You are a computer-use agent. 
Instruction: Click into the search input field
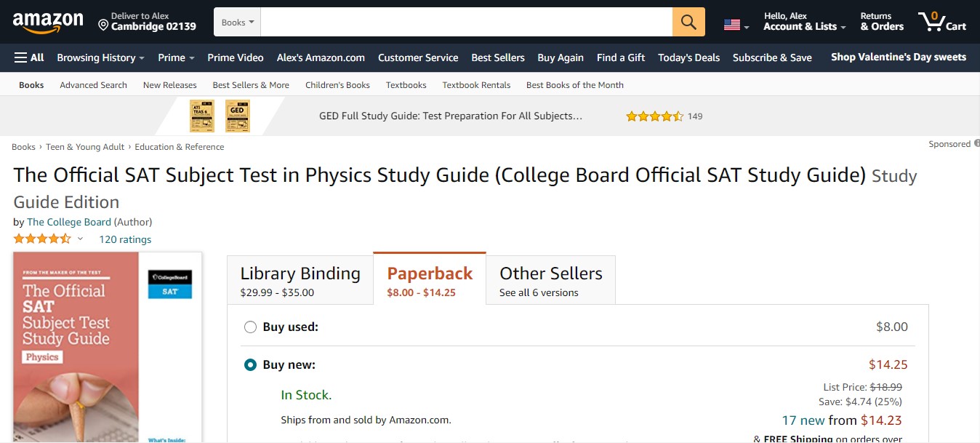point(467,22)
